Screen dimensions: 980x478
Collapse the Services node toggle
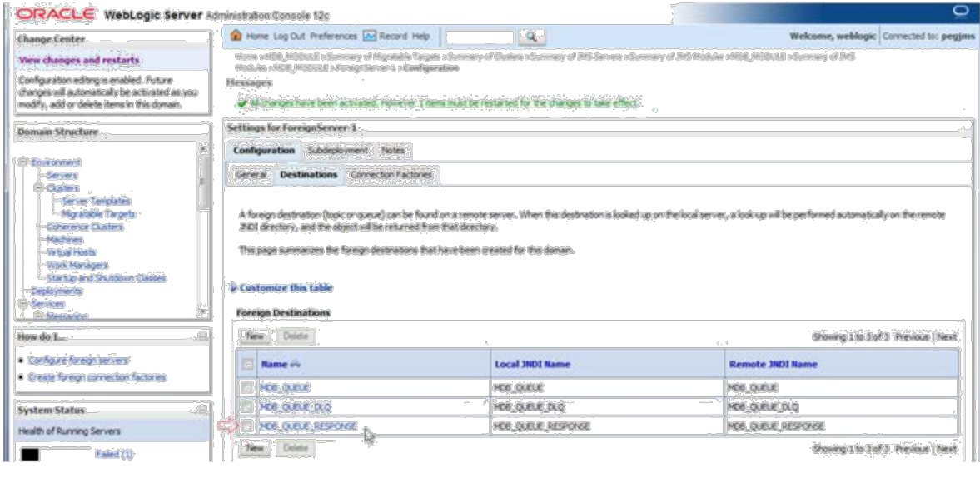pyautogui.click(x=23, y=304)
